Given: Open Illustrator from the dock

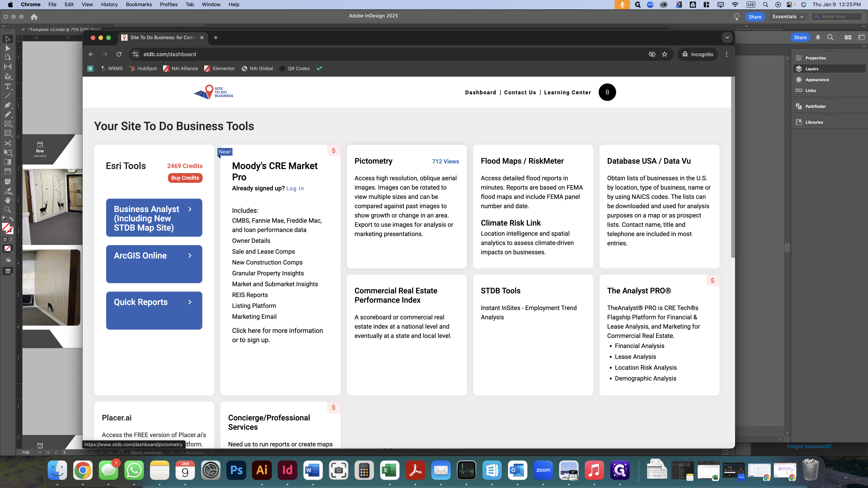Looking at the screenshot, I should click(262, 470).
